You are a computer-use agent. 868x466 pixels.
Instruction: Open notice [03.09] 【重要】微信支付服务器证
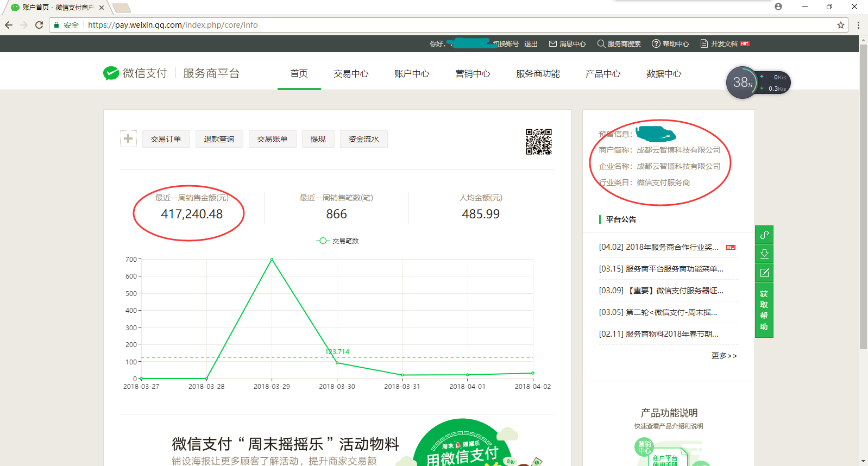(x=661, y=291)
